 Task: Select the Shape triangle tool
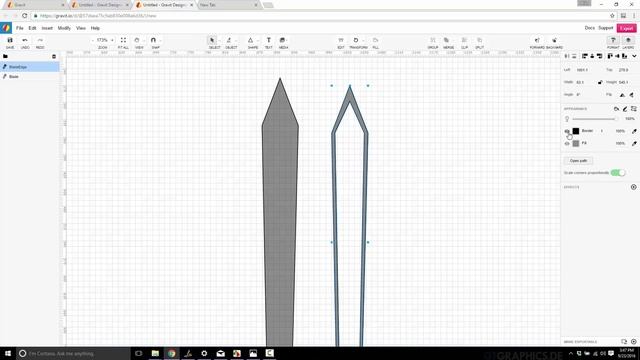click(250, 40)
